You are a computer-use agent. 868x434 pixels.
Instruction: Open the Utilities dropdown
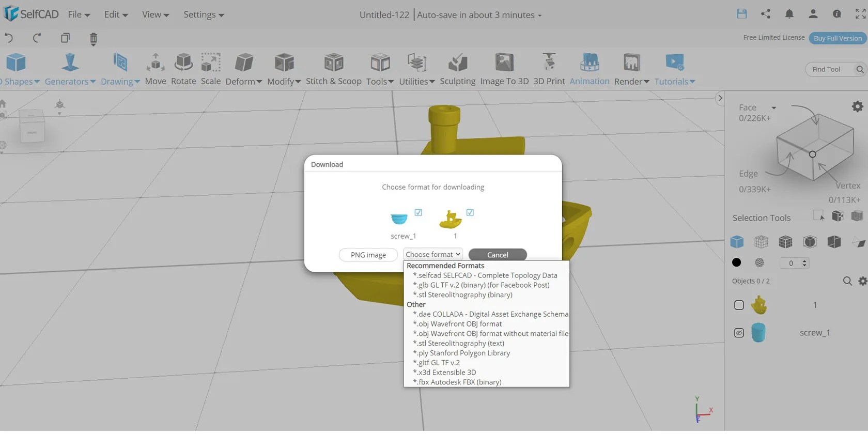417,69
